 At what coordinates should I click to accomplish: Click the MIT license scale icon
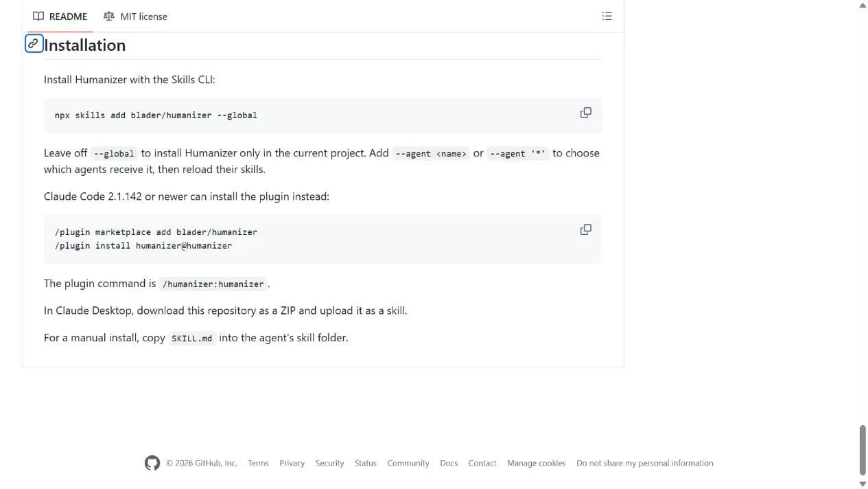pyautogui.click(x=108, y=16)
